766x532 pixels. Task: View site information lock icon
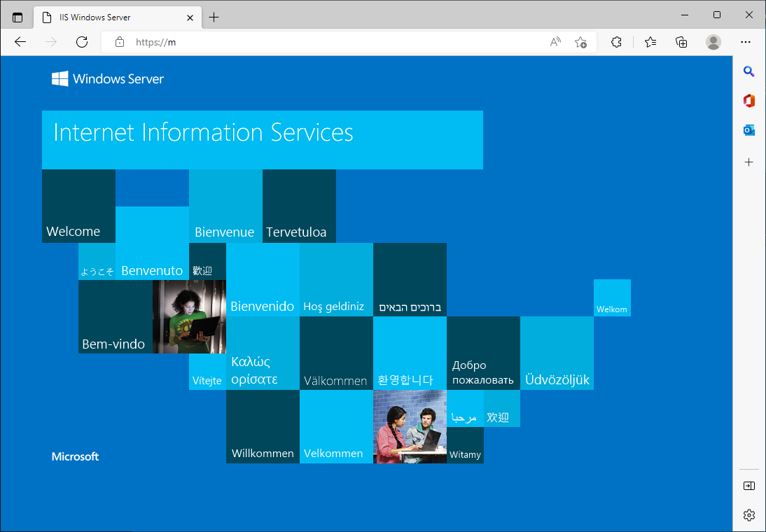(120, 42)
